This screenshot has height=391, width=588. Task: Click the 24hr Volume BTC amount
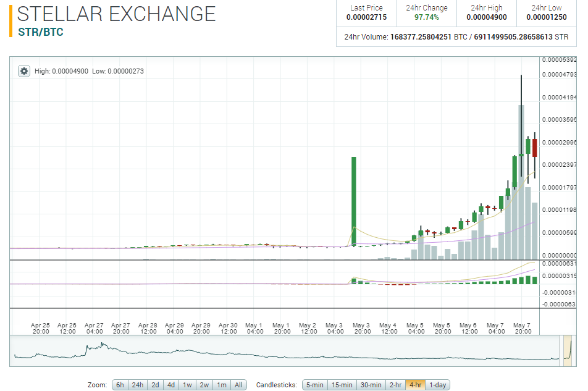421,36
